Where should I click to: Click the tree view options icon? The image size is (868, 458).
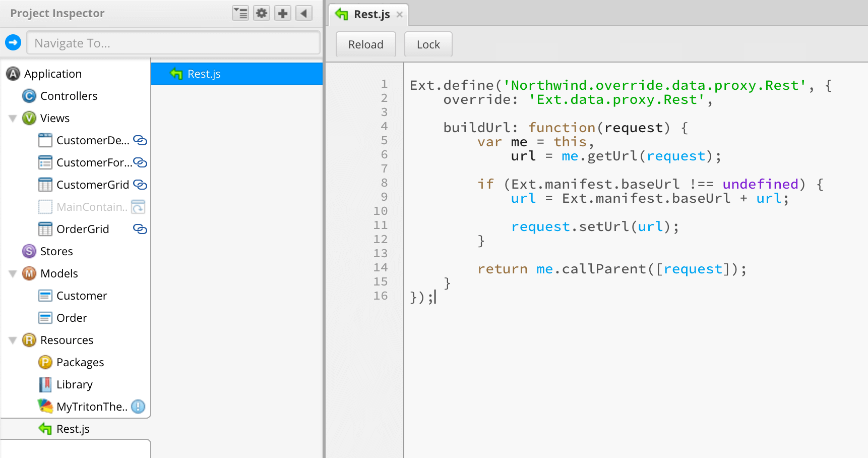(240, 14)
